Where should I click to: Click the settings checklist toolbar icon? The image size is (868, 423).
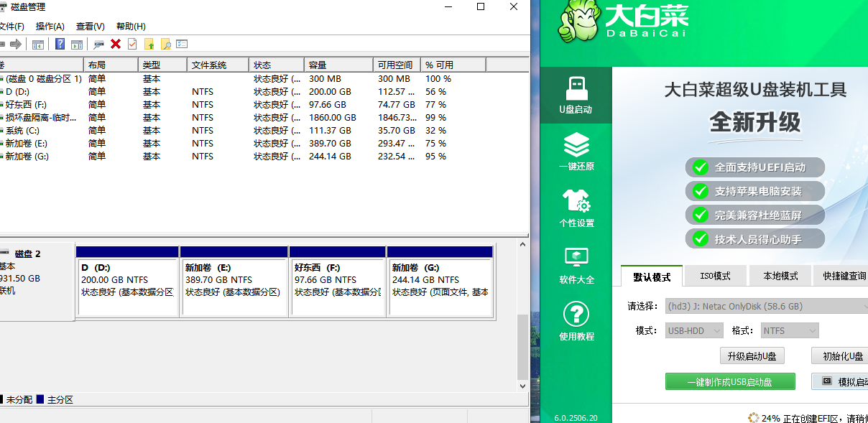182,45
